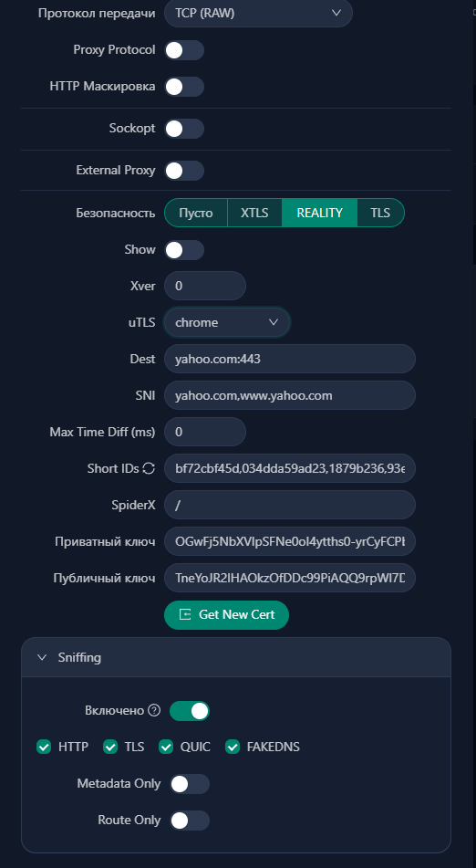Toggle the Proxy Protocol switch

[x=184, y=50]
